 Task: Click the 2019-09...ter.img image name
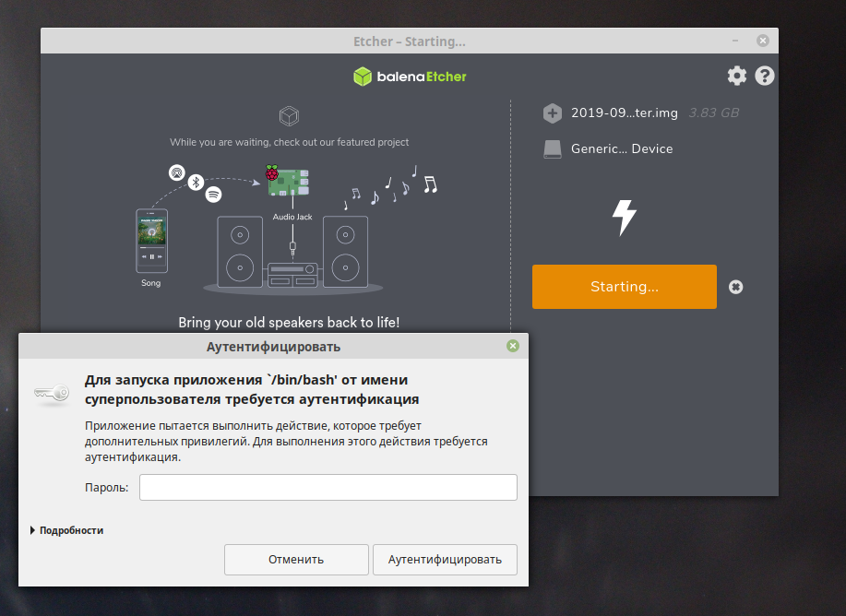tap(625, 113)
